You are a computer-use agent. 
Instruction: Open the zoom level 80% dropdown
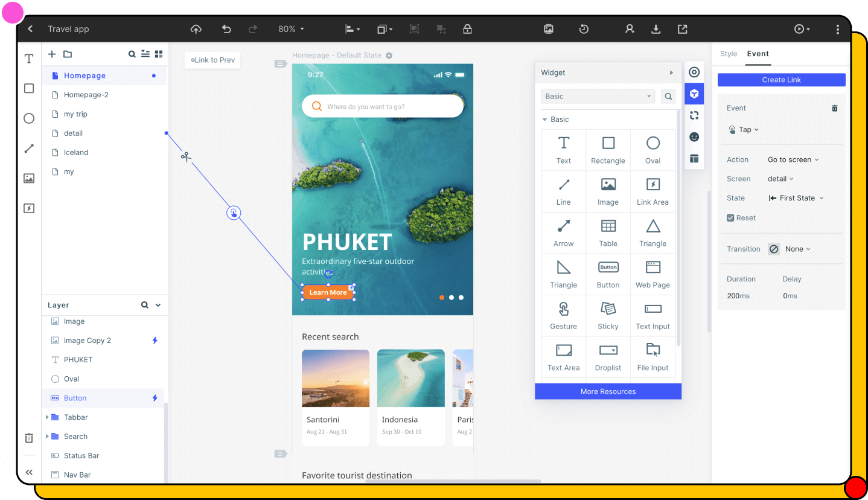click(x=291, y=28)
